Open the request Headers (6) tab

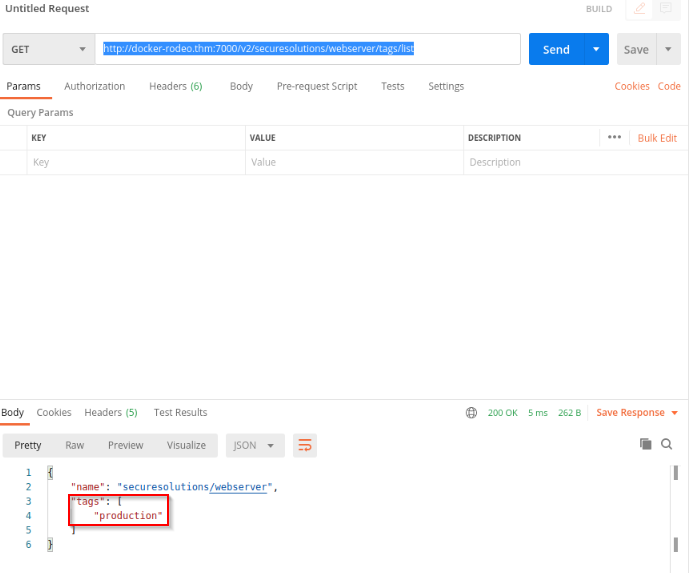176,86
